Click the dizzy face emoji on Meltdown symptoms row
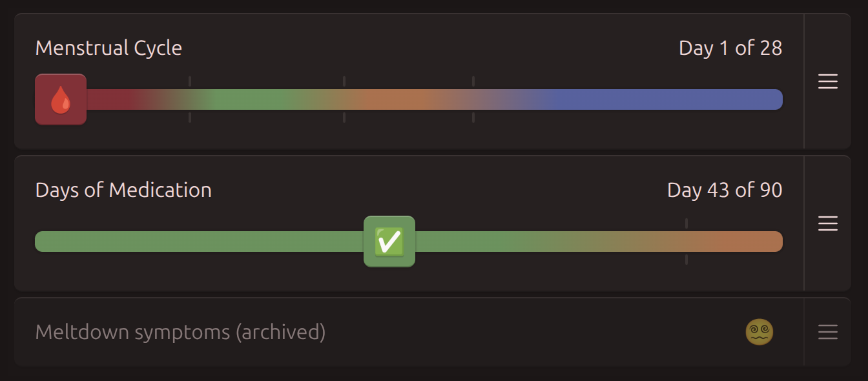Image resolution: width=868 pixels, height=381 pixels. (759, 331)
